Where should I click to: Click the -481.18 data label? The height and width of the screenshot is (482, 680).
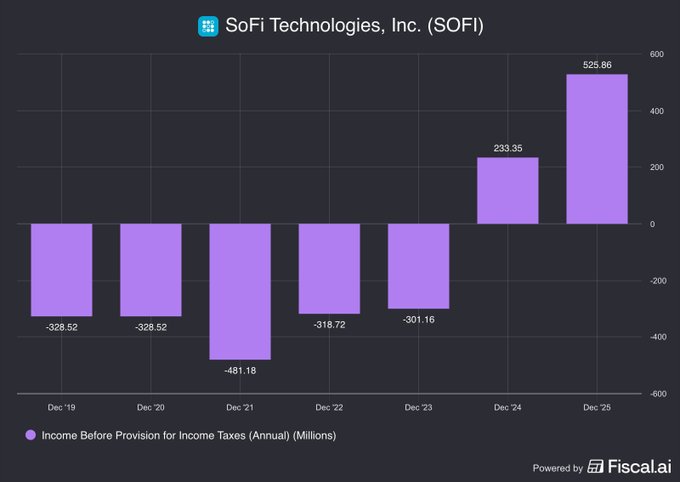pos(240,369)
